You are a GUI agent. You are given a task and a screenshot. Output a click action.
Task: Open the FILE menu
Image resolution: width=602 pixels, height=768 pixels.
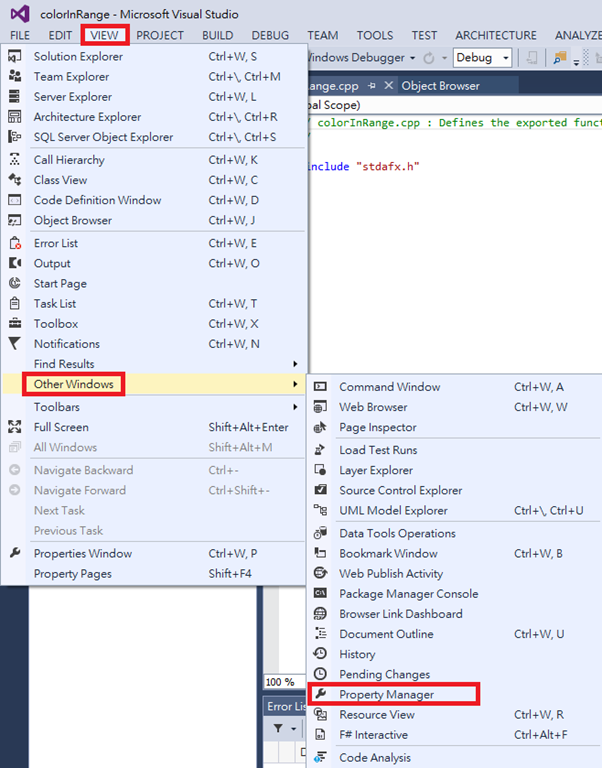click(20, 35)
